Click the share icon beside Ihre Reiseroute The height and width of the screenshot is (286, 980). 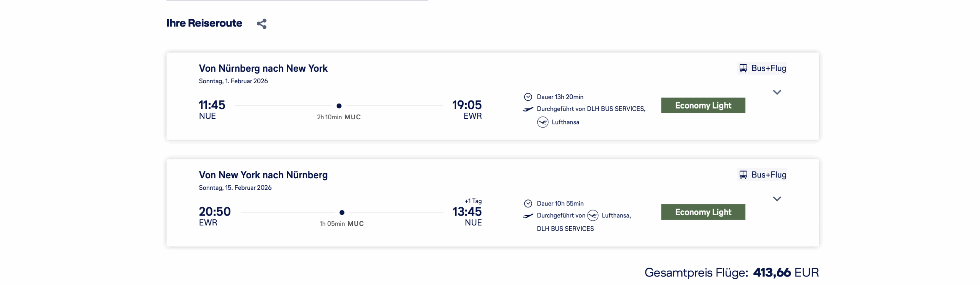click(x=262, y=24)
